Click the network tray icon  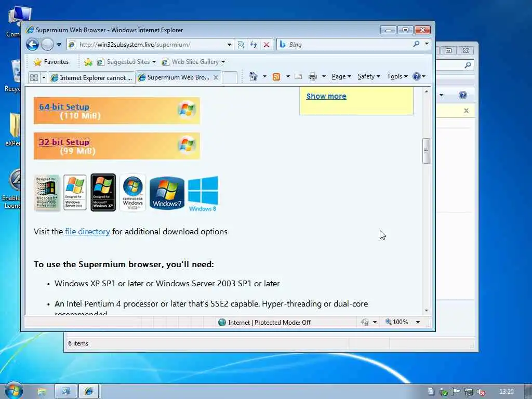pos(469,392)
